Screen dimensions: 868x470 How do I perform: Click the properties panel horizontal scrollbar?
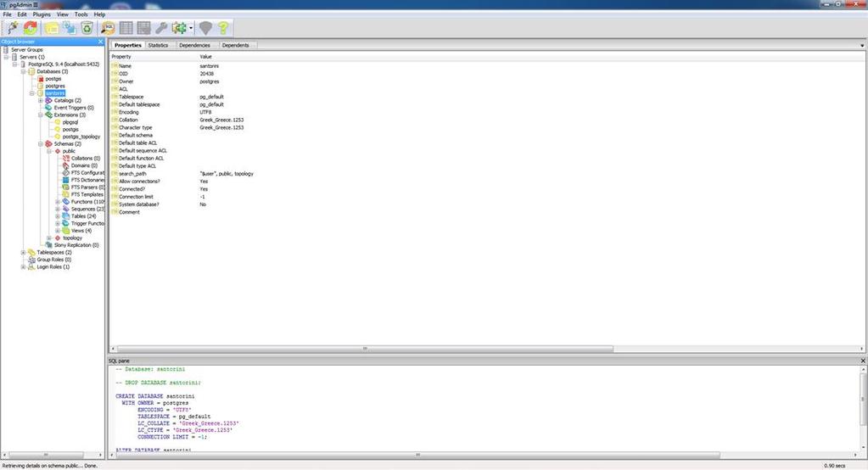click(x=366, y=349)
